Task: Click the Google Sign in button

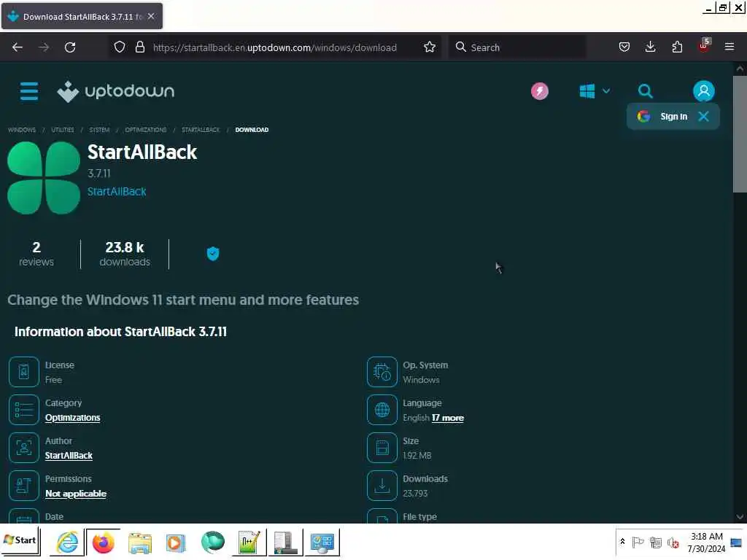Action: coord(662,117)
